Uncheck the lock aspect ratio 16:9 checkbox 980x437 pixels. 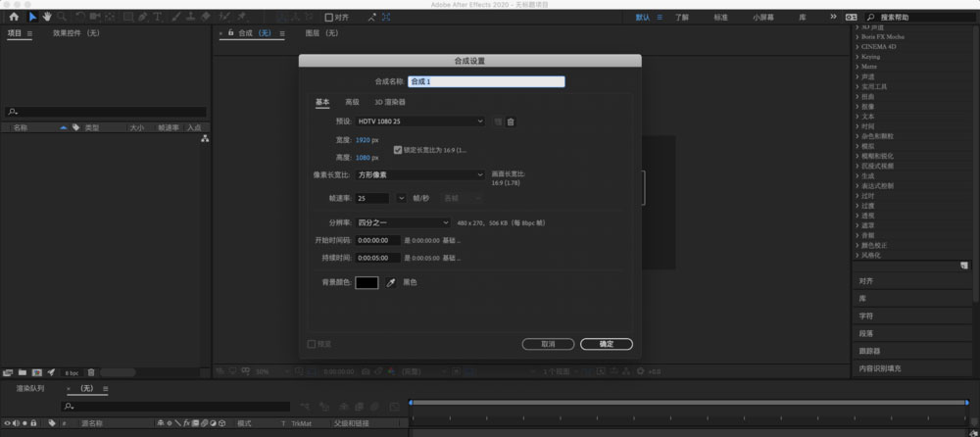(397, 150)
